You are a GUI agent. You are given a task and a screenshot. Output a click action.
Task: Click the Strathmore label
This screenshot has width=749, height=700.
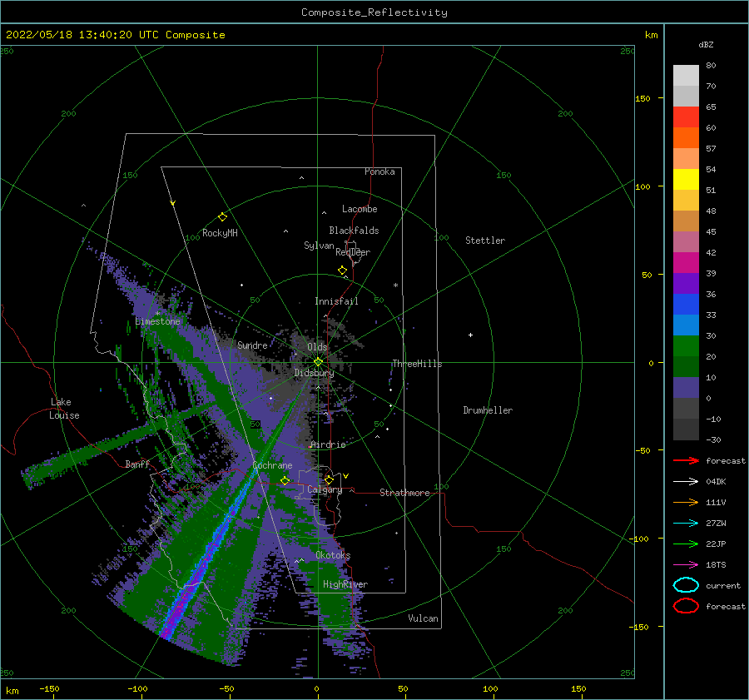(x=404, y=493)
